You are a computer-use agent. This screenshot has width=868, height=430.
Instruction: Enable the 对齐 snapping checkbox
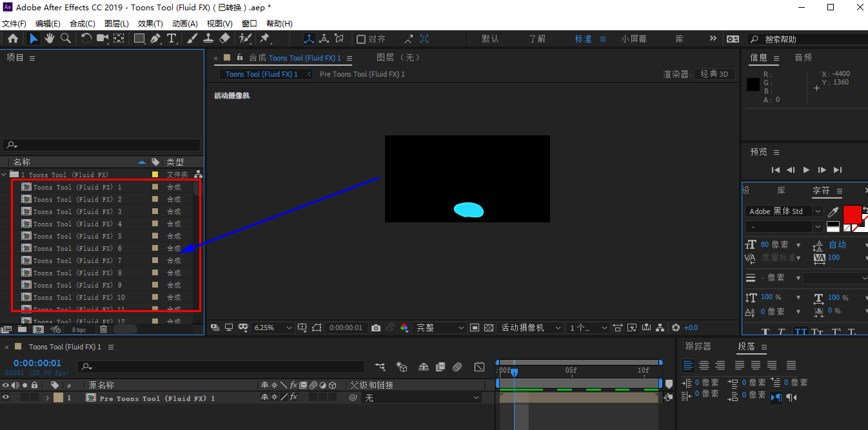tap(361, 39)
